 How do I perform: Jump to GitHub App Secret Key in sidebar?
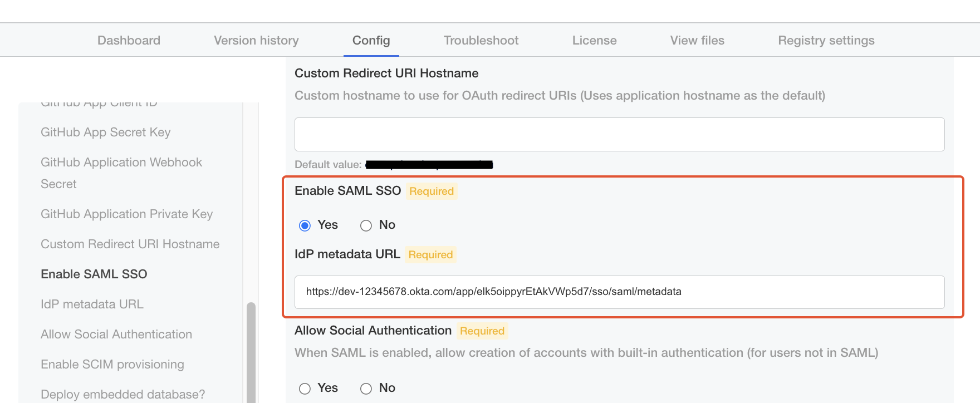106,132
